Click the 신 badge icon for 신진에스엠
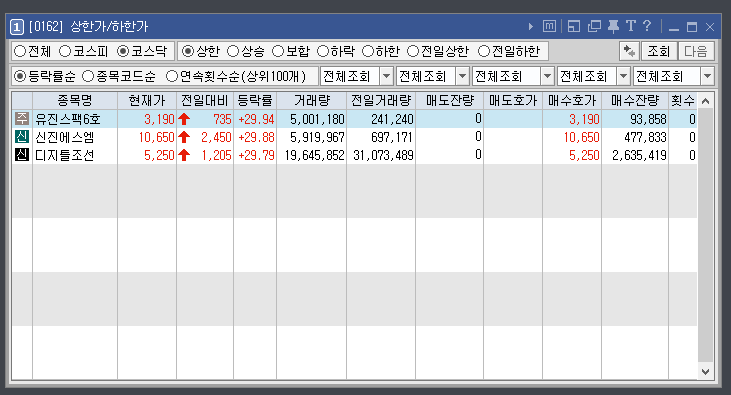 22,137
